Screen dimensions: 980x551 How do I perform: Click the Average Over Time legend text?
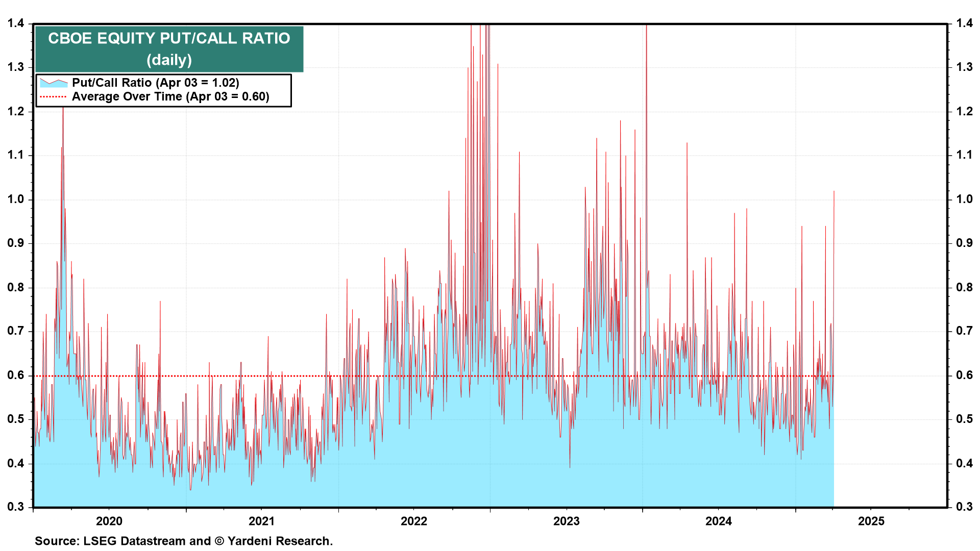(x=170, y=97)
